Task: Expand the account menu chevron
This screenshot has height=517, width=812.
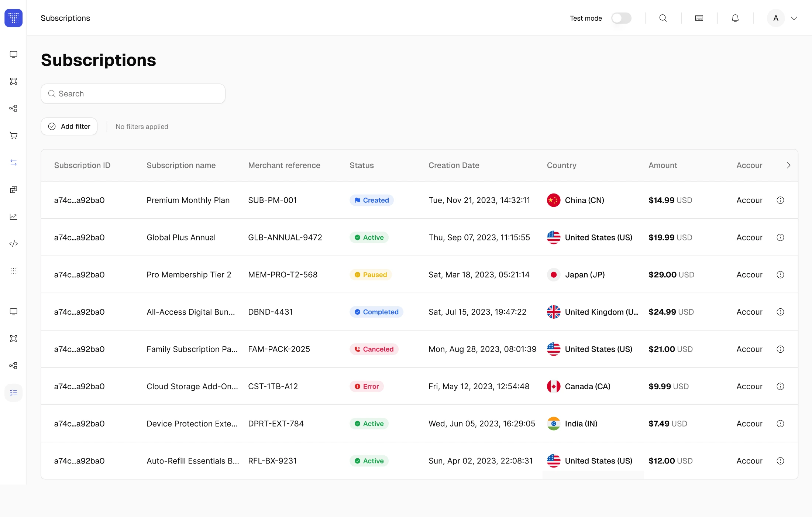Action: 794,18
